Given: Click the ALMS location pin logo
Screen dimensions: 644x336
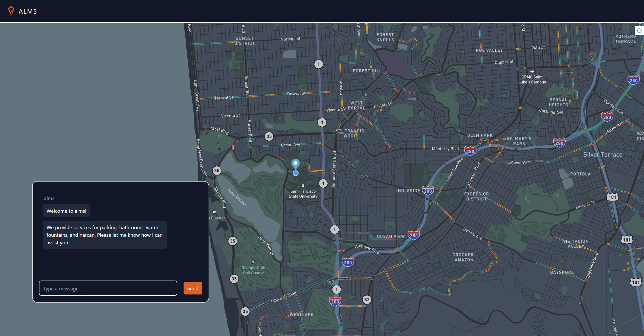Looking at the screenshot, I should [11, 11].
